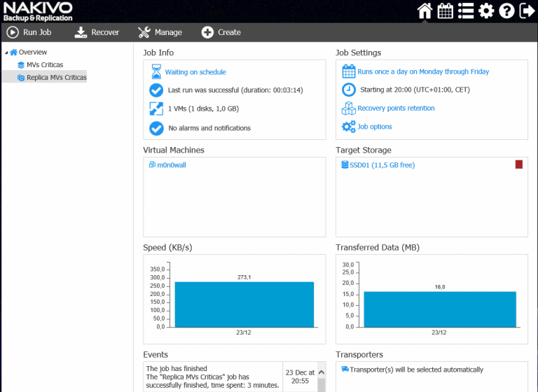
Task: Click the Speed chart blue bar
Action: [x=244, y=304]
